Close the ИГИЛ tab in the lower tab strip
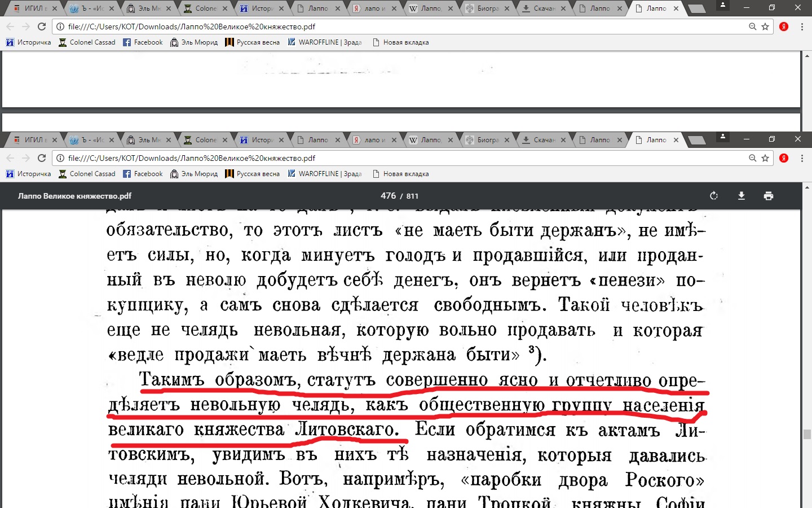 (x=55, y=140)
